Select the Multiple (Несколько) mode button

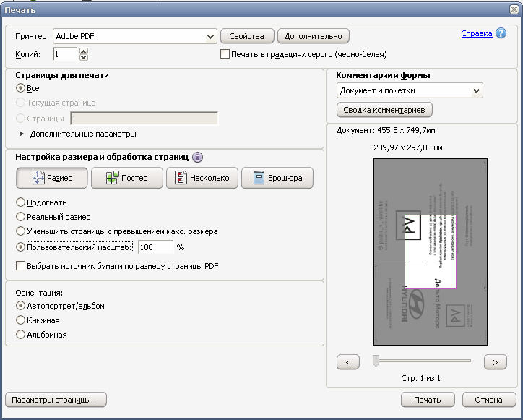(202, 178)
